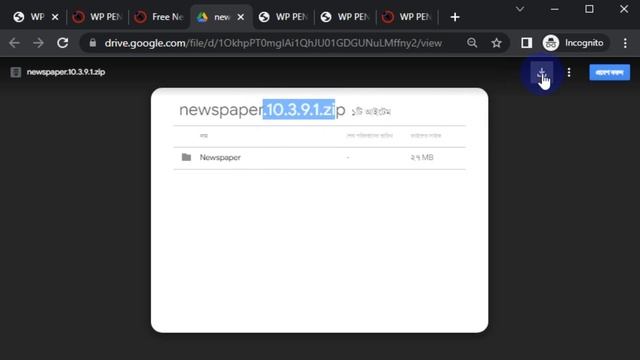Go forward in browser history
The width and height of the screenshot is (640, 360).
pos(38,43)
